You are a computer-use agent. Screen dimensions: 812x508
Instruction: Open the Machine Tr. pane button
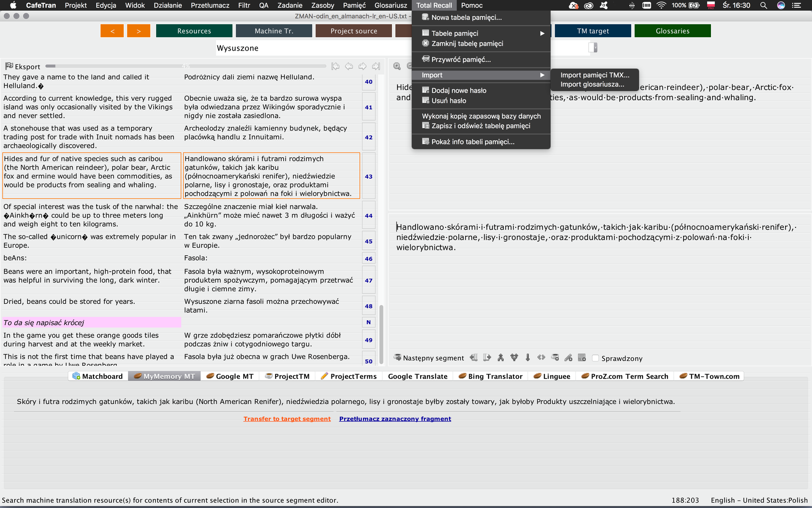click(x=274, y=31)
